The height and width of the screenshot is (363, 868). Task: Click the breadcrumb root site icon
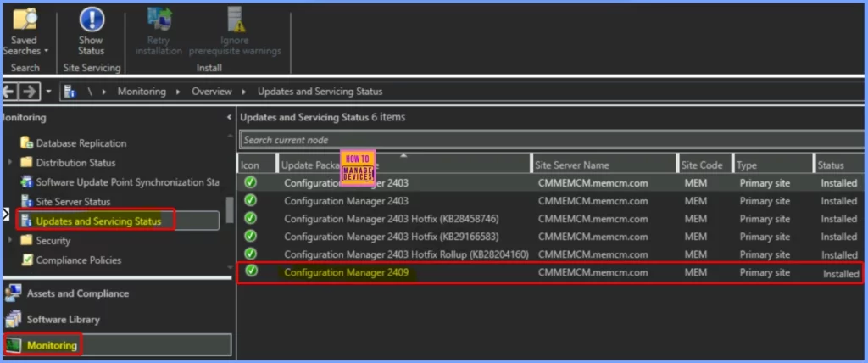(x=70, y=92)
